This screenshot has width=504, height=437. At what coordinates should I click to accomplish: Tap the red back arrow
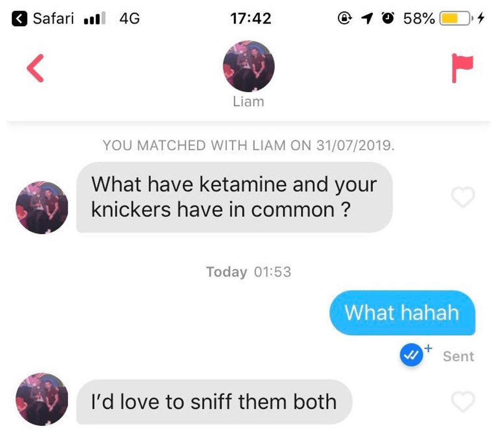tap(35, 68)
